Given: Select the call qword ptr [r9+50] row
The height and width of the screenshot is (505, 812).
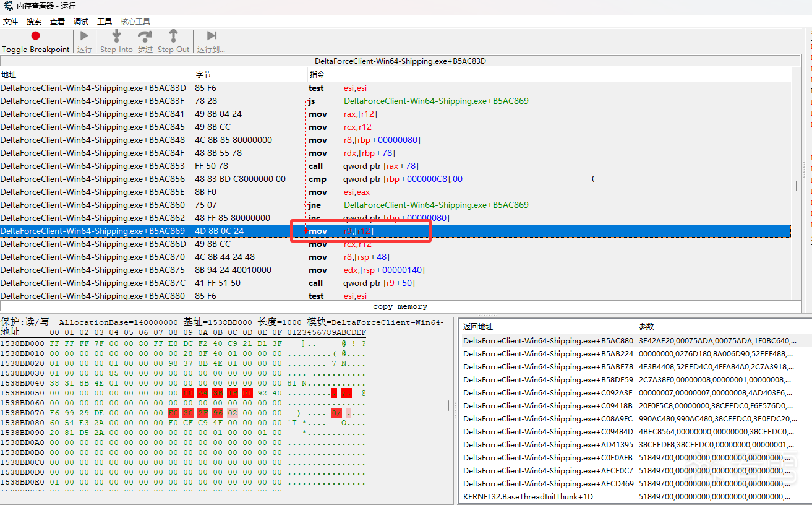Looking at the screenshot, I should coord(395,283).
